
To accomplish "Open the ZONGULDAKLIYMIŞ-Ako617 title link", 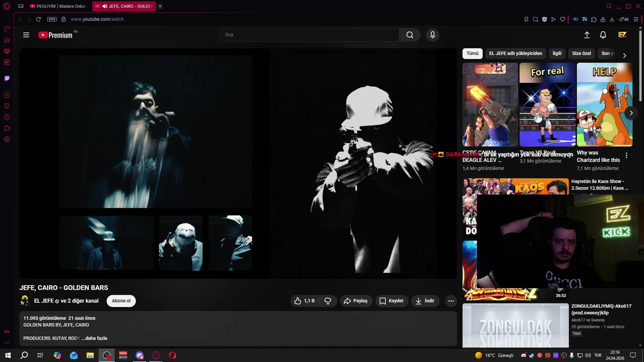I will pos(601,309).
